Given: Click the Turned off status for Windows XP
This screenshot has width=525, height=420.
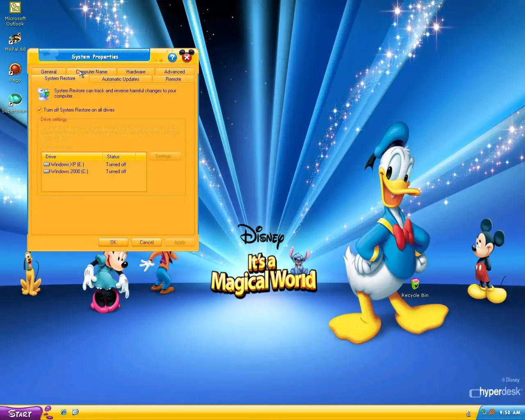Looking at the screenshot, I should 116,164.
